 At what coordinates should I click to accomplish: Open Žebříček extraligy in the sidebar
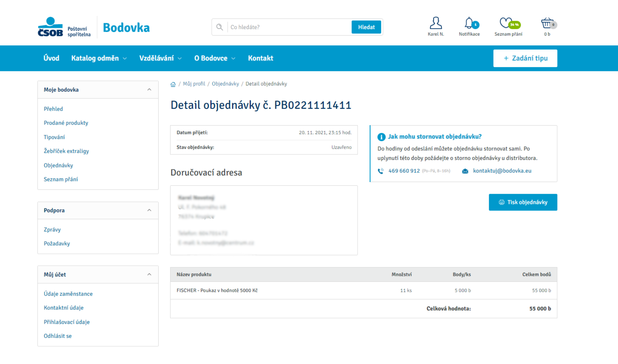[x=66, y=151]
